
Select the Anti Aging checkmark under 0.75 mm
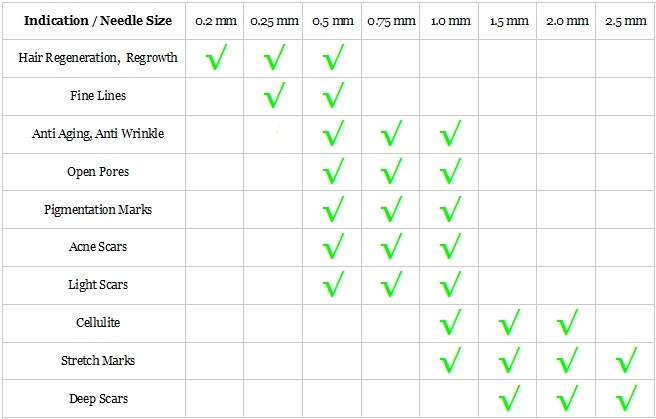[x=390, y=134]
